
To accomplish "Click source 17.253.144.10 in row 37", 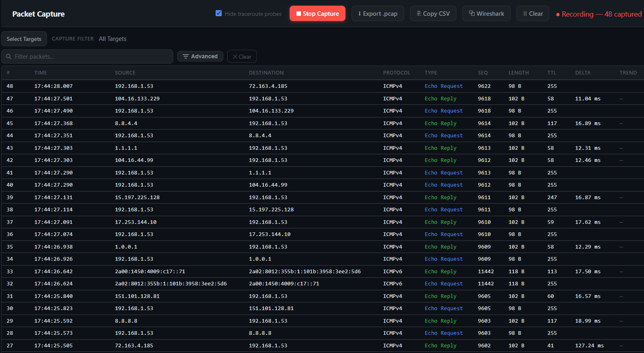I will (x=136, y=222).
